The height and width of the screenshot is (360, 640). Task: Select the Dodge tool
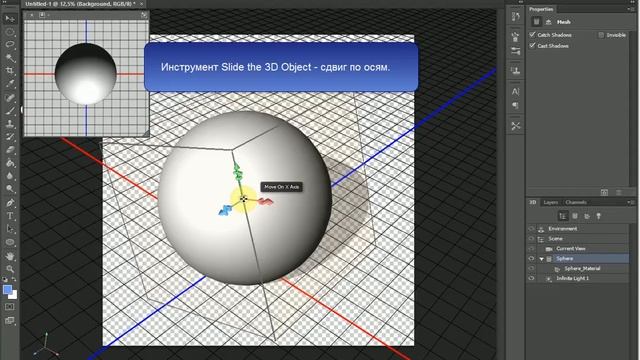[10, 189]
